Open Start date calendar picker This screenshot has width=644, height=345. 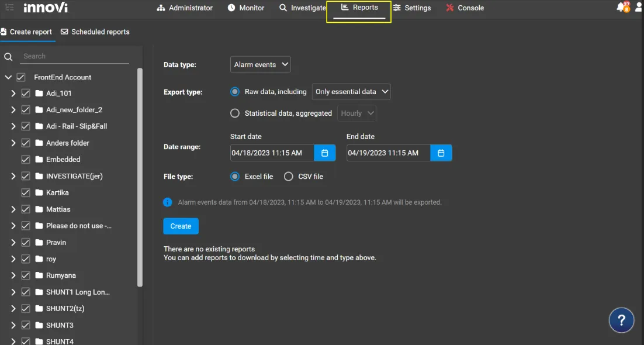point(324,153)
